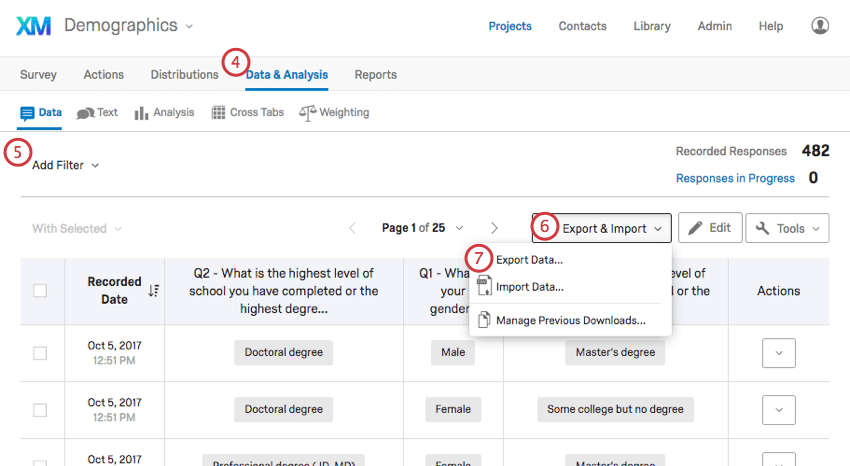
Task: Choose Manage Previous Downloads option
Action: click(x=570, y=321)
